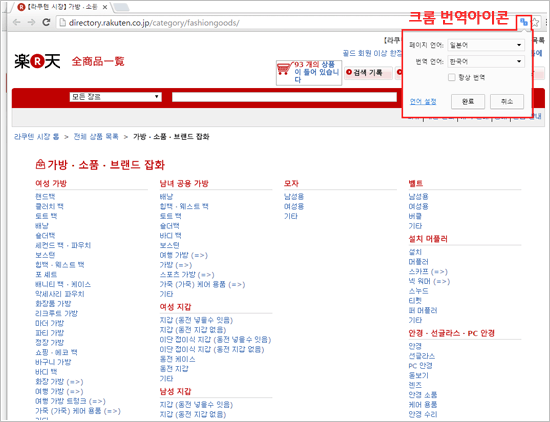Open the 쇼핑 · 에코 백 link

pyautogui.click(x=56, y=352)
